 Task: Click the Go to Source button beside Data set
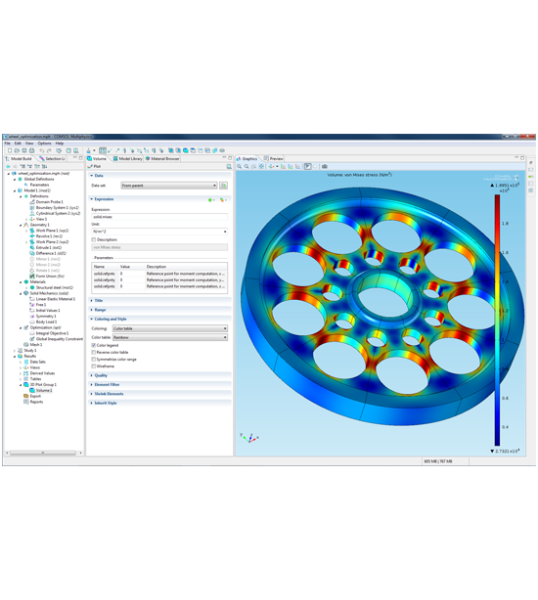pyautogui.click(x=223, y=186)
